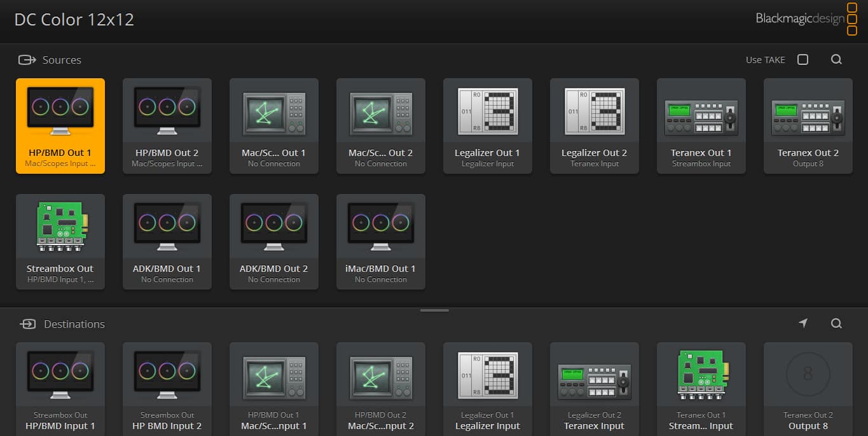Enable the Use TAKE checkbox
Image resolution: width=868 pixels, height=436 pixels.
803,59
